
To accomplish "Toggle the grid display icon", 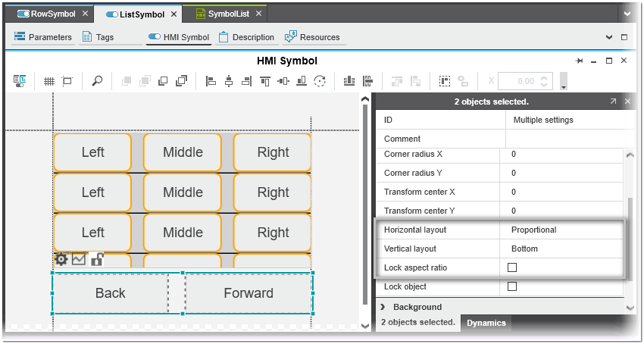I will tap(48, 81).
